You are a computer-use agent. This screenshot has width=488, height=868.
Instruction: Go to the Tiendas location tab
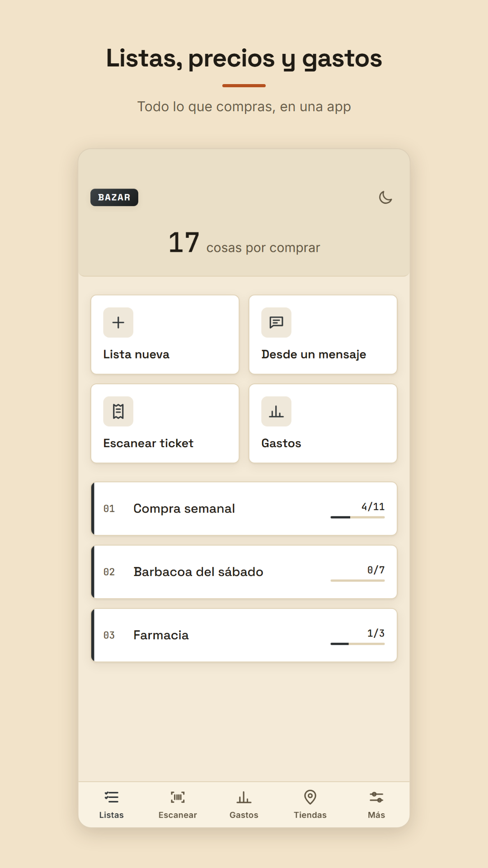click(x=310, y=805)
